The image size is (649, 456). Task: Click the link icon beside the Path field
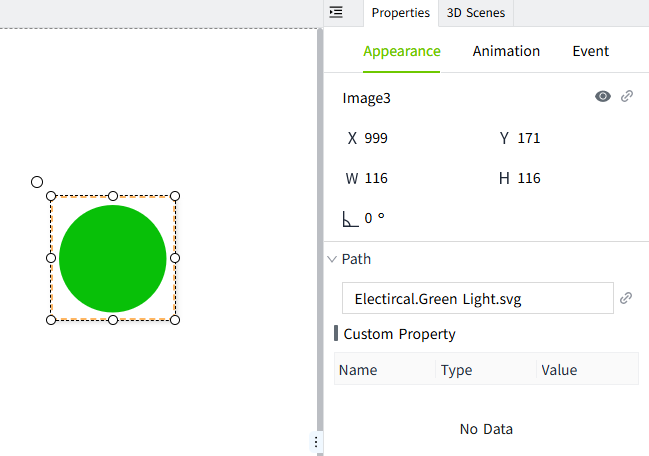pyautogui.click(x=626, y=298)
